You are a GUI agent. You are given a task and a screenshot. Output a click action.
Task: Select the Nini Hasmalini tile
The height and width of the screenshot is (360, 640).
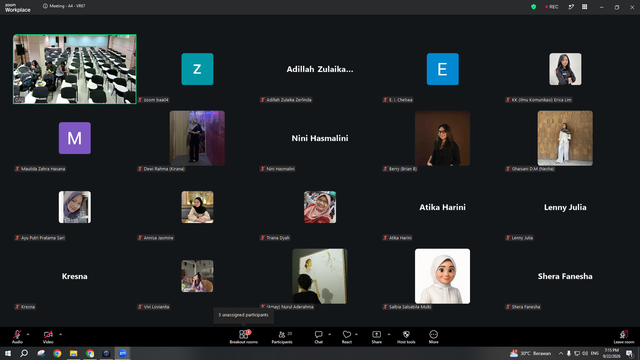[320, 138]
